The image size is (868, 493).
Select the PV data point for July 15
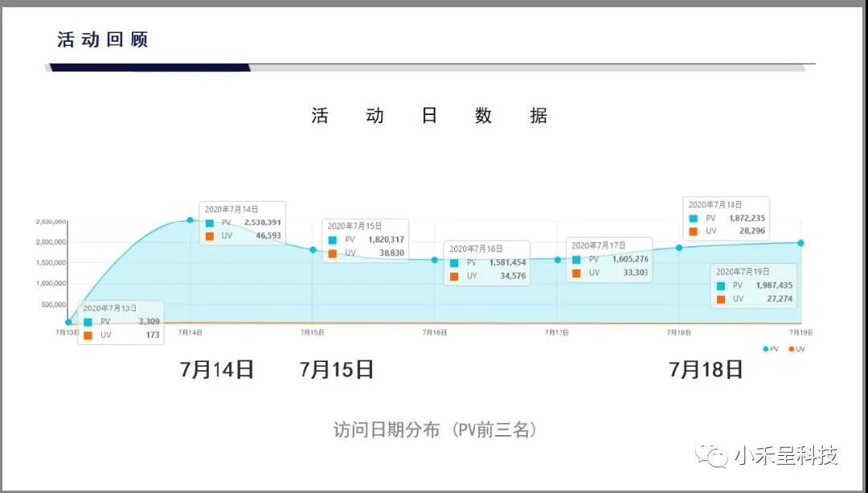tap(313, 249)
